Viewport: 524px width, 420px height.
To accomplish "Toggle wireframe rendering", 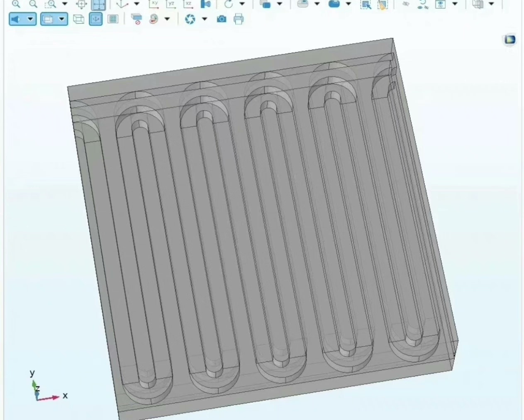I will pos(78,19).
